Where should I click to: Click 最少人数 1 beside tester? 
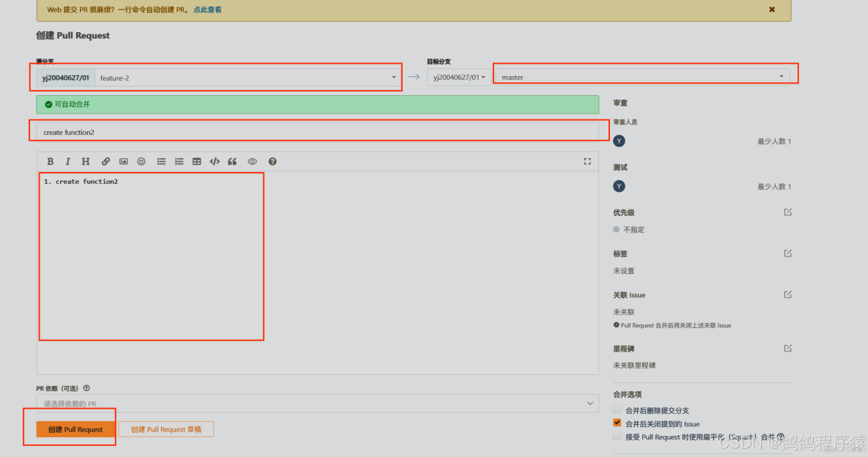774,187
